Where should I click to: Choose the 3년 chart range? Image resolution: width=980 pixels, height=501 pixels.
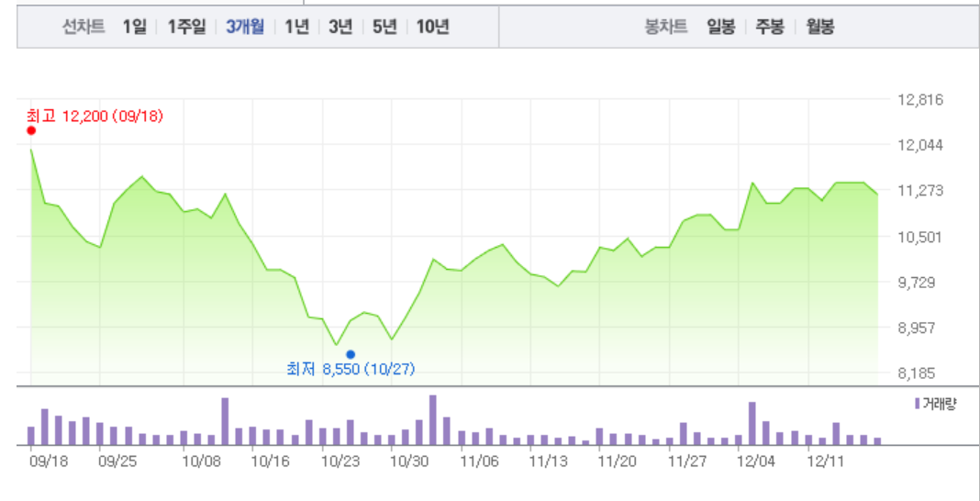340,27
